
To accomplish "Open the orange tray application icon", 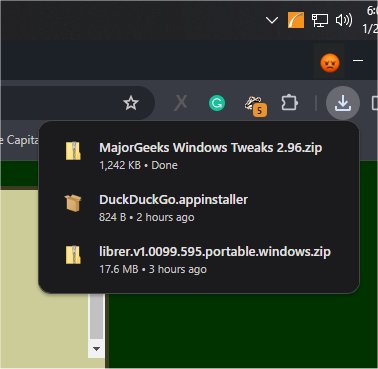I will click(296, 20).
